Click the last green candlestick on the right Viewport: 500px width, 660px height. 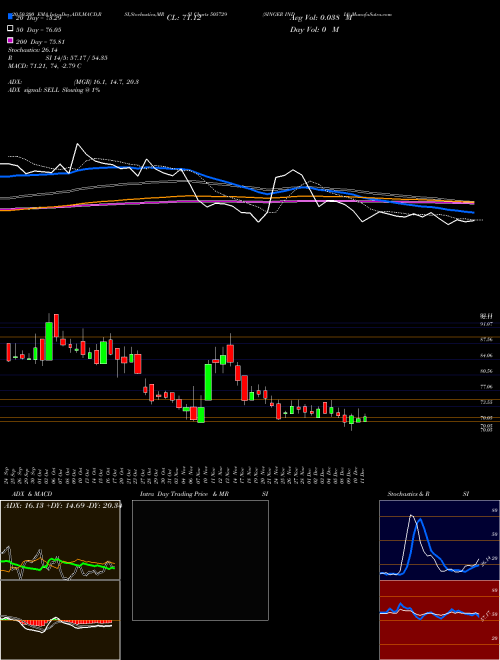365,419
